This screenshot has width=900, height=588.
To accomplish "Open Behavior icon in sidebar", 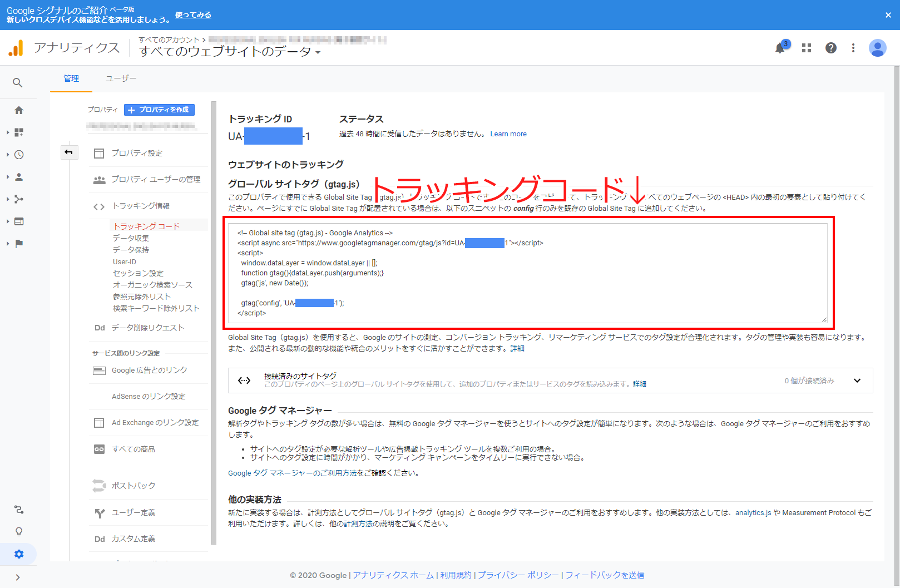I will coord(19,221).
